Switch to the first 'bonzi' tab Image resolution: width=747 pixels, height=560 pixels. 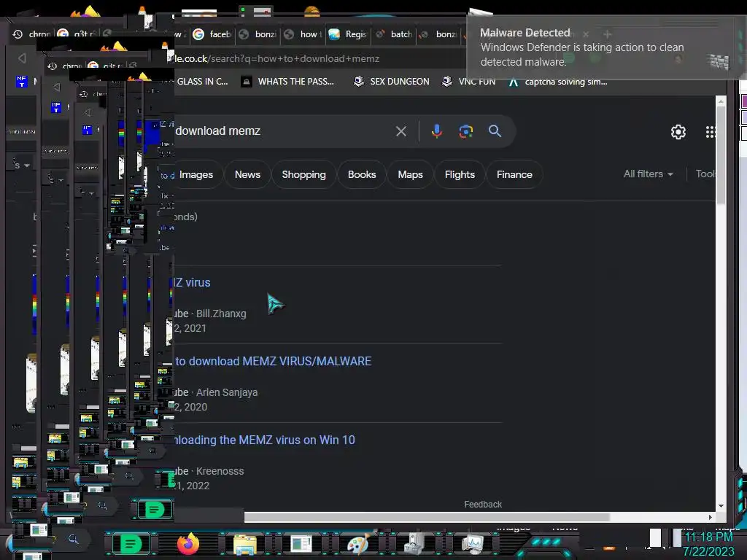[258, 34]
